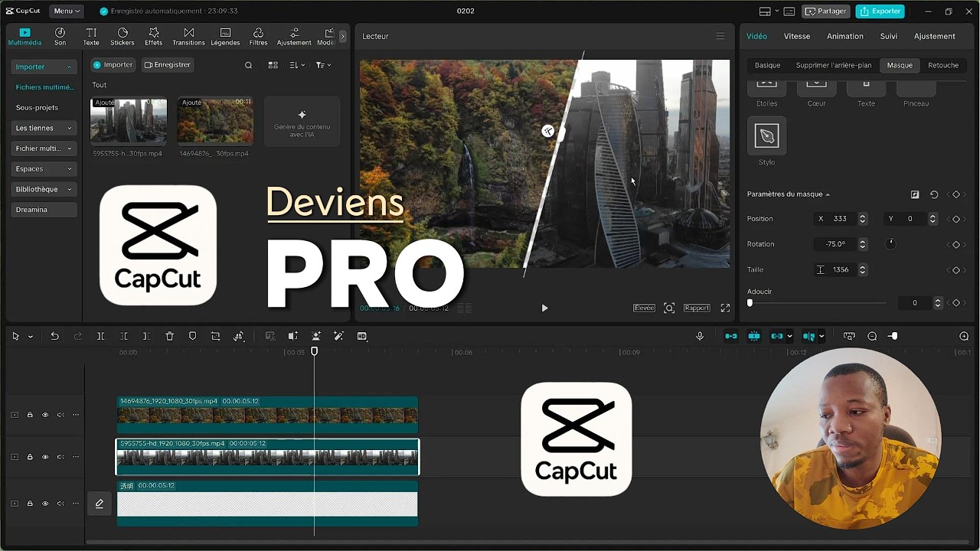Open the media sort dropdown

pos(298,65)
